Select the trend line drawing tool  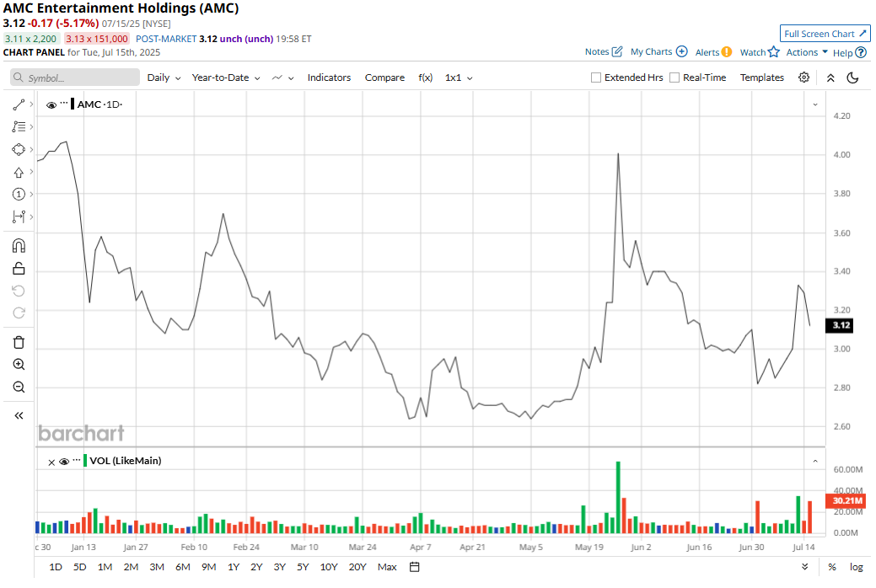(19, 104)
